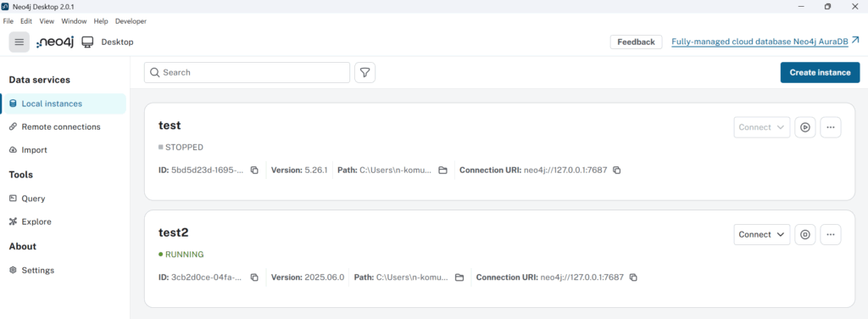Click the Create instance button
This screenshot has width=868, height=319.
820,73
